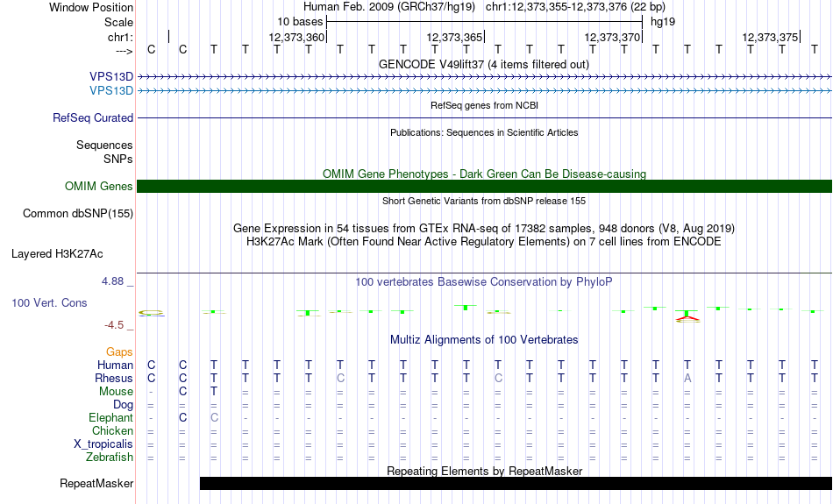
Task: Click the ---> sequence direction arrow label
Action: [x=125, y=51]
